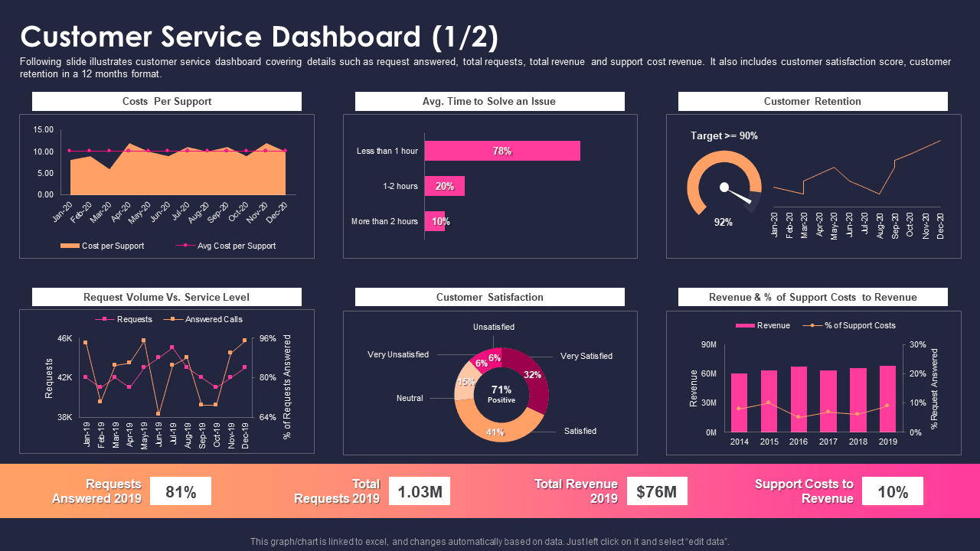Click the footer note about excel-linked chart
The image size is (980, 551).
pos(490,542)
